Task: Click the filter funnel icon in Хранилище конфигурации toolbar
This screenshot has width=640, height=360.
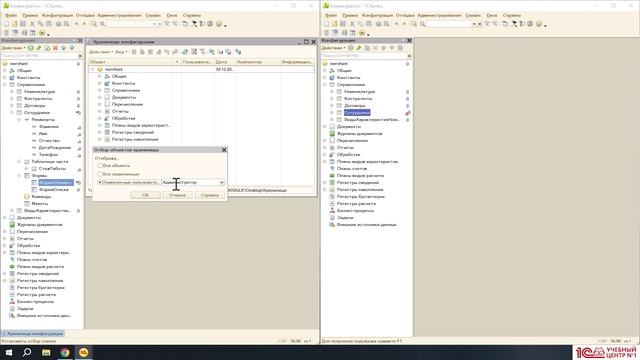Action: click(x=202, y=52)
